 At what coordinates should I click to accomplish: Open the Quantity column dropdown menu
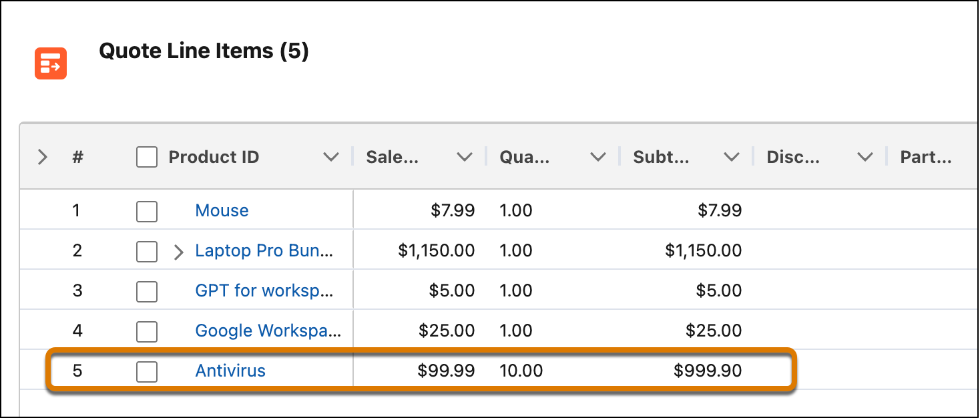598,157
